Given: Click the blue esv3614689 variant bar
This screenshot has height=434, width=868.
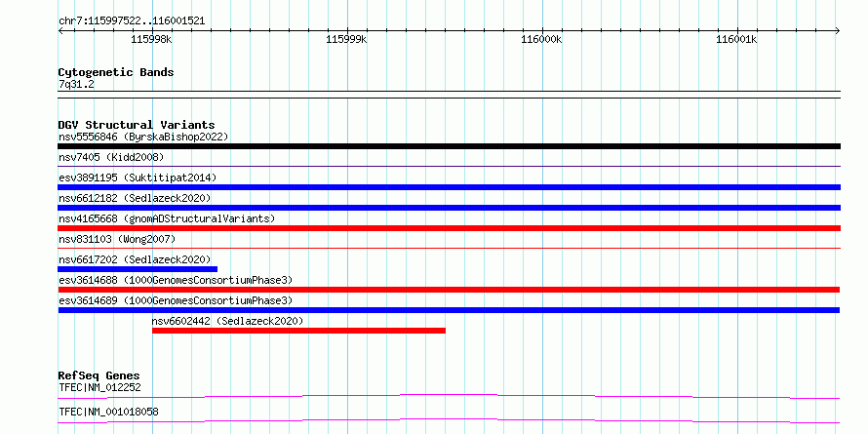Looking at the screenshot, I should (449, 310).
